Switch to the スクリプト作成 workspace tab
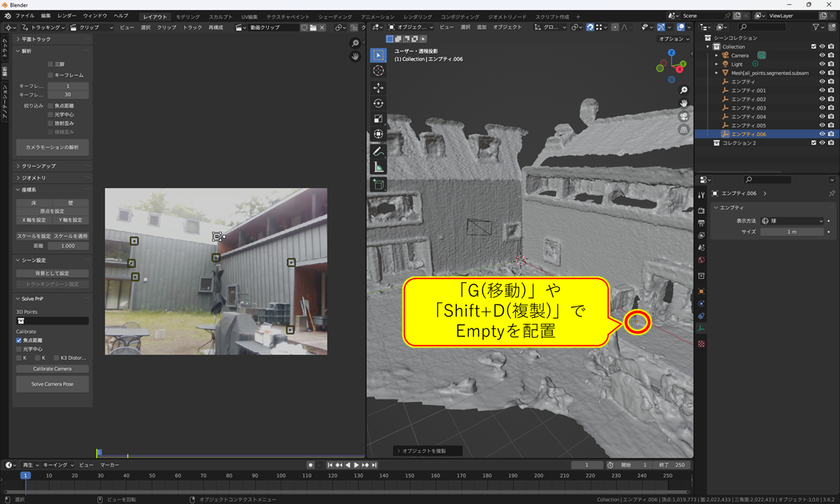The width and height of the screenshot is (840, 504). click(553, 16)
